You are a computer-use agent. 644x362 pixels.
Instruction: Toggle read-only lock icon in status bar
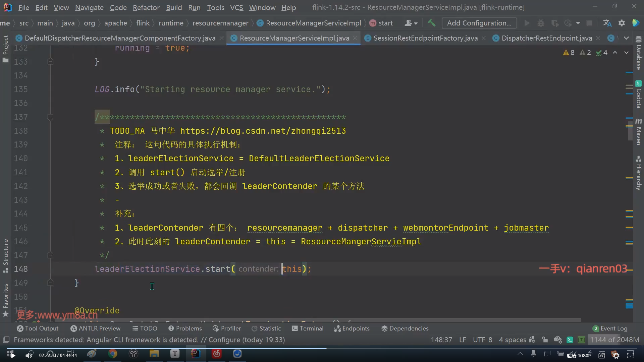(x=545, y=340)
